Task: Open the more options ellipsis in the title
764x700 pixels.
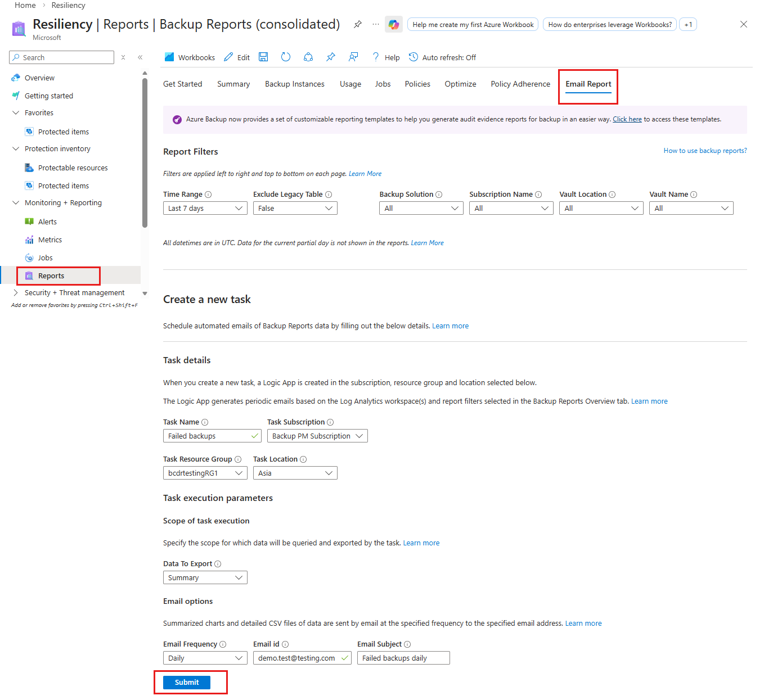Action: (376, 24)
